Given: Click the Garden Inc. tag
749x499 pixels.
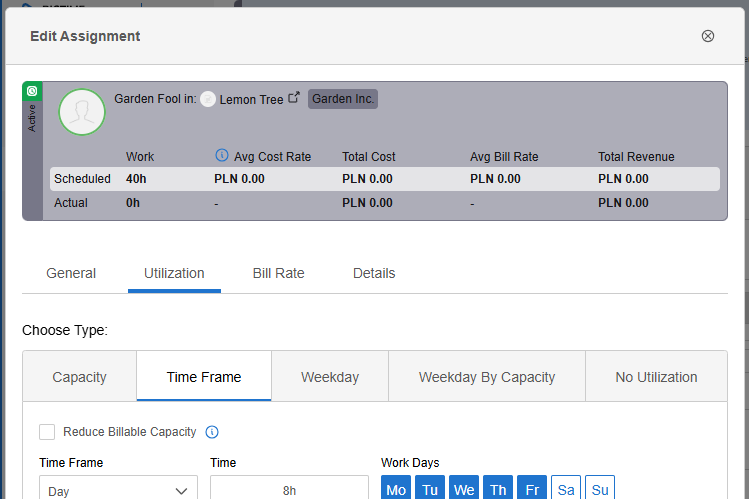Looking at the screenshot, I should (342, 99).
